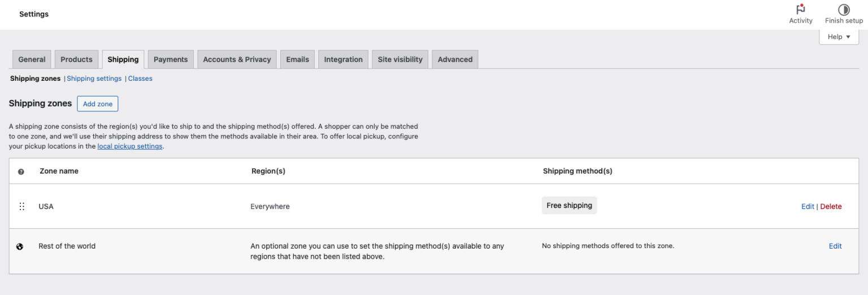Image resolution: width=868 pixels, height=295 pixels.
Task: Open the Classes sub-link
Action: tap(140, 79)
